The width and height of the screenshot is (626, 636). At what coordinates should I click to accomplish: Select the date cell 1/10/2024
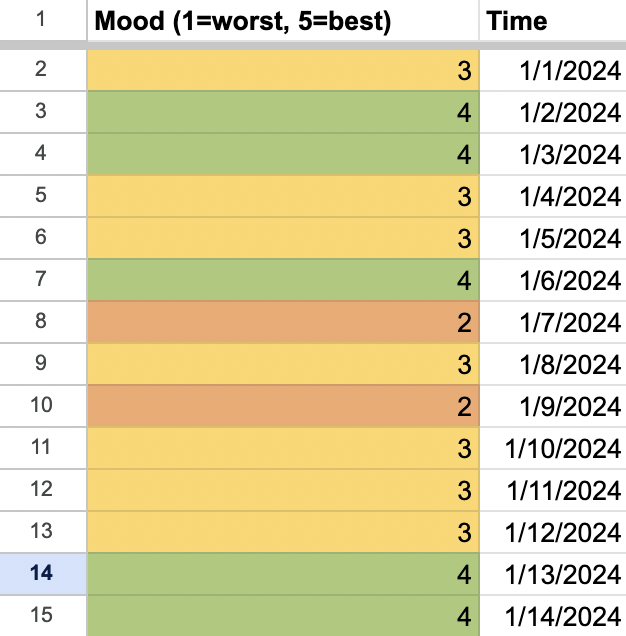point(552,448)
